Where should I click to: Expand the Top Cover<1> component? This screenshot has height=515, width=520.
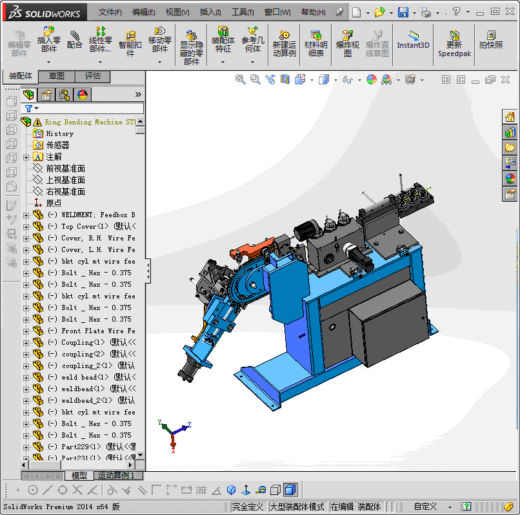pyautogui.click(x=26, y=227)
